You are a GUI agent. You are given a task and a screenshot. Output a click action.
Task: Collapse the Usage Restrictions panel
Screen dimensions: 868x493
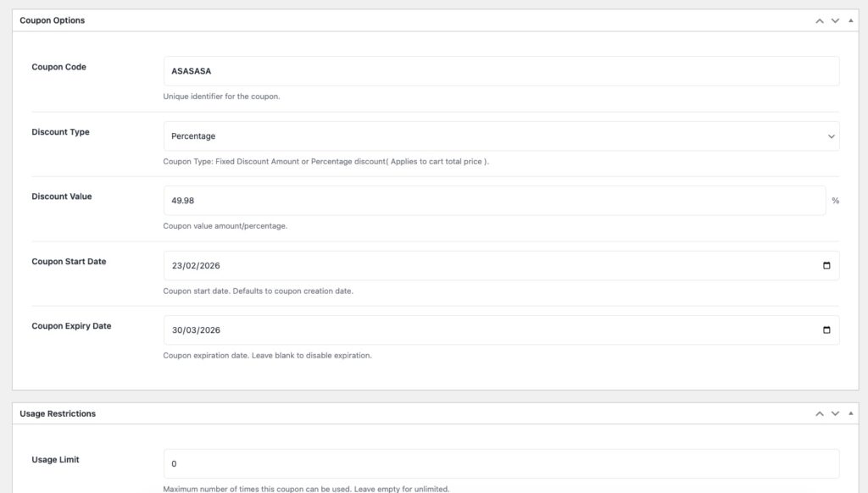pos(850,413)
